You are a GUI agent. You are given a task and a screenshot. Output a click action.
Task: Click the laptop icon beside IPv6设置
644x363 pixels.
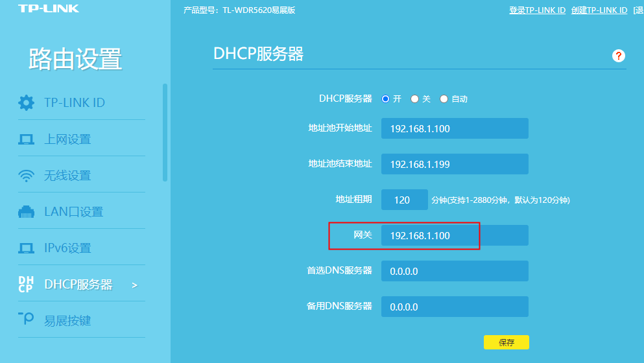[x=27, y=248]
